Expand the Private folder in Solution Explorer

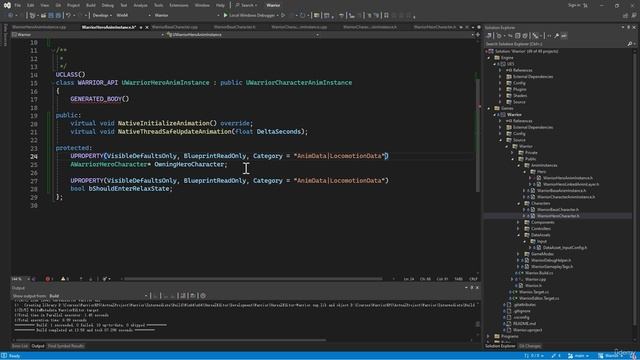pyautogui.click(x=513, y=153)
